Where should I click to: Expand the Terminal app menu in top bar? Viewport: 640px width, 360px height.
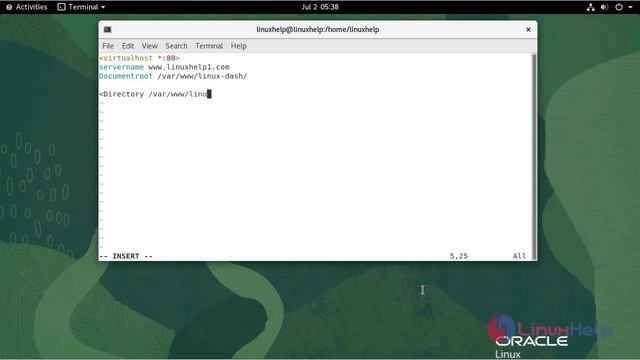81,7
